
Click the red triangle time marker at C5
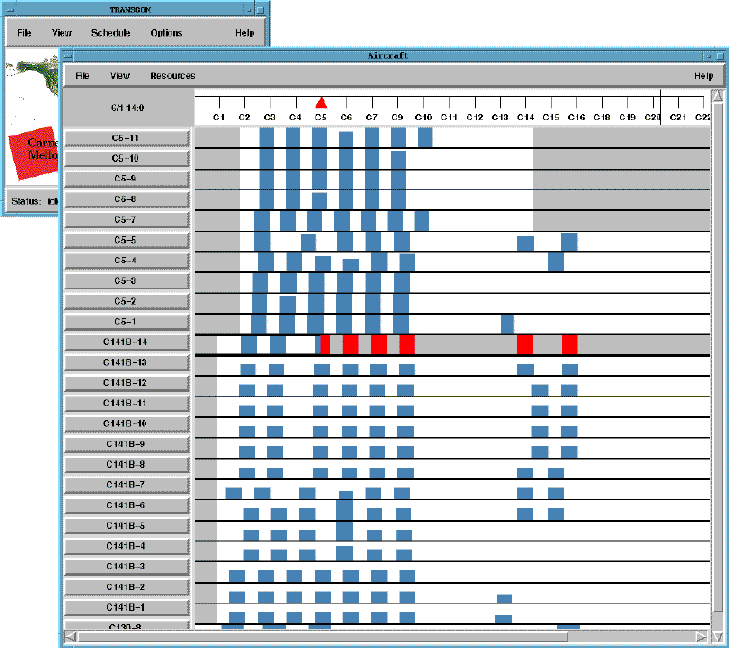(321, 103)
